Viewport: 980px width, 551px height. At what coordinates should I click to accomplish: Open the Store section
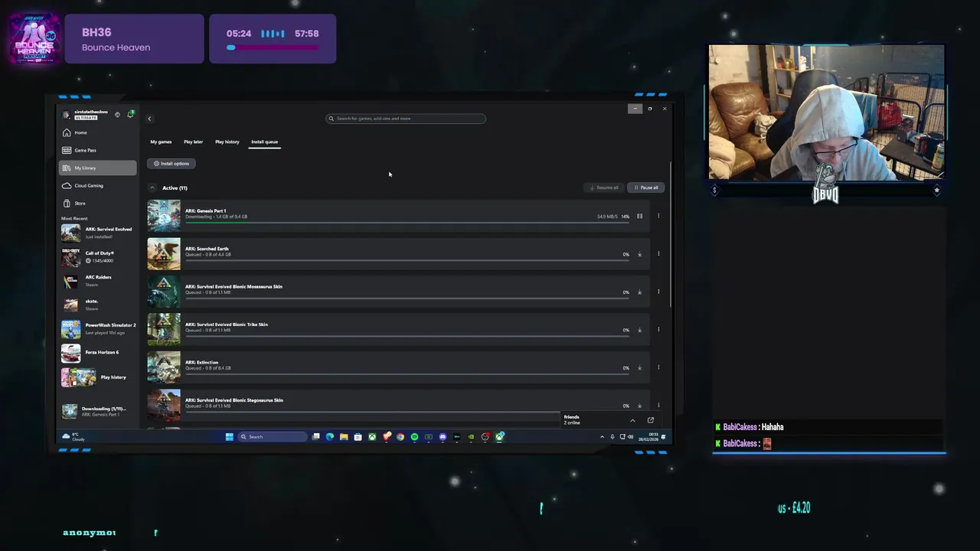click(x=98, y=203)
